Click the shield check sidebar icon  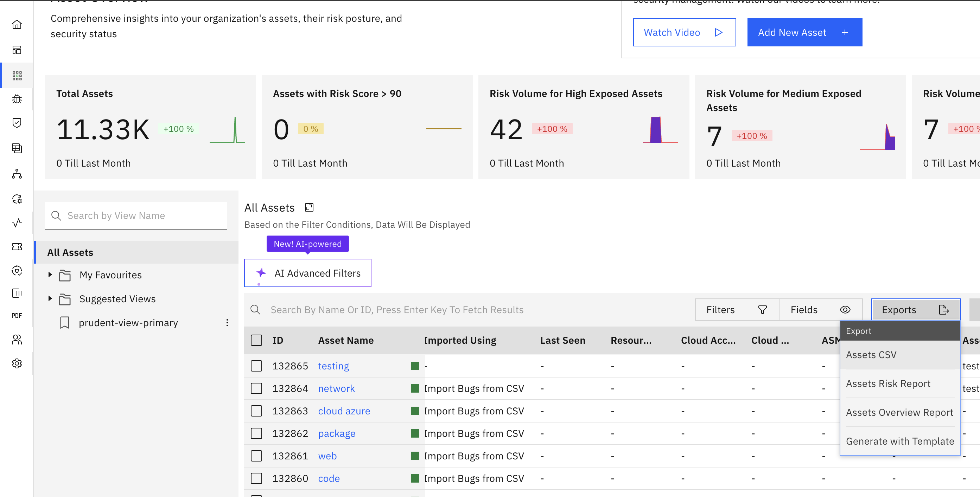(x=17, y=123)
